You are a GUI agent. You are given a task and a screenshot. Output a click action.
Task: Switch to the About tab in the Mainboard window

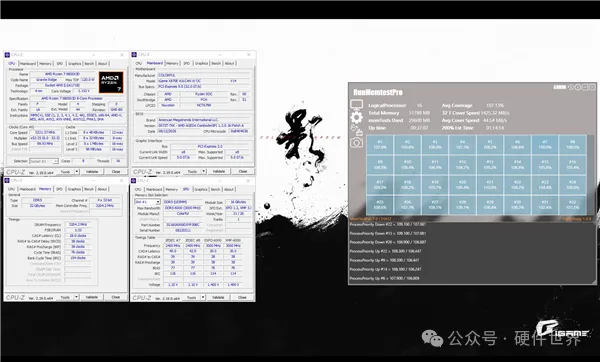[229, 63]
